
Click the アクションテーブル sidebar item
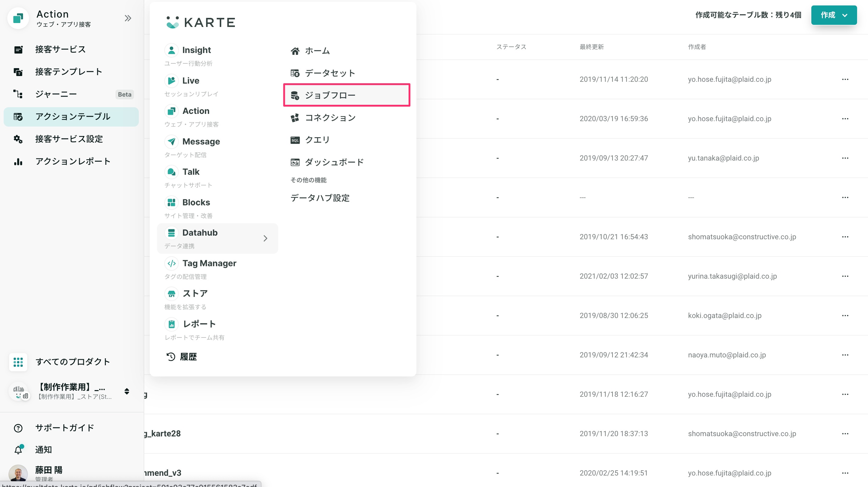click(x=72, y=116)
